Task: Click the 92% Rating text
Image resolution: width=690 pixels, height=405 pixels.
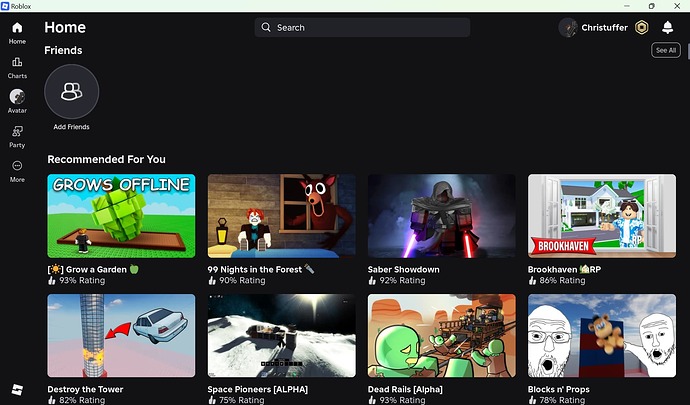Action: (402, 280)
